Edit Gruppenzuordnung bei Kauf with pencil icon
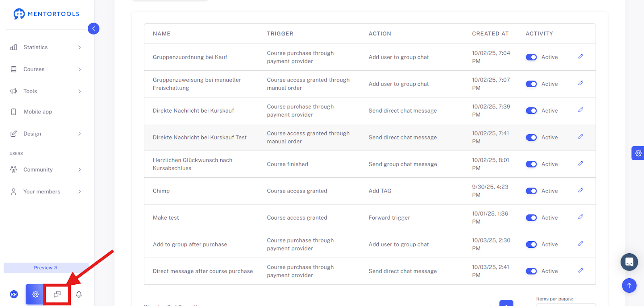The image size is (644, 306). (581, 56)
